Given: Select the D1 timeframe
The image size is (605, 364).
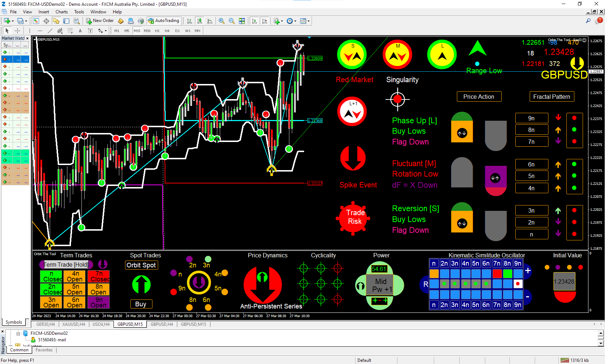Looking at the screenshot, I should (177, 31).
